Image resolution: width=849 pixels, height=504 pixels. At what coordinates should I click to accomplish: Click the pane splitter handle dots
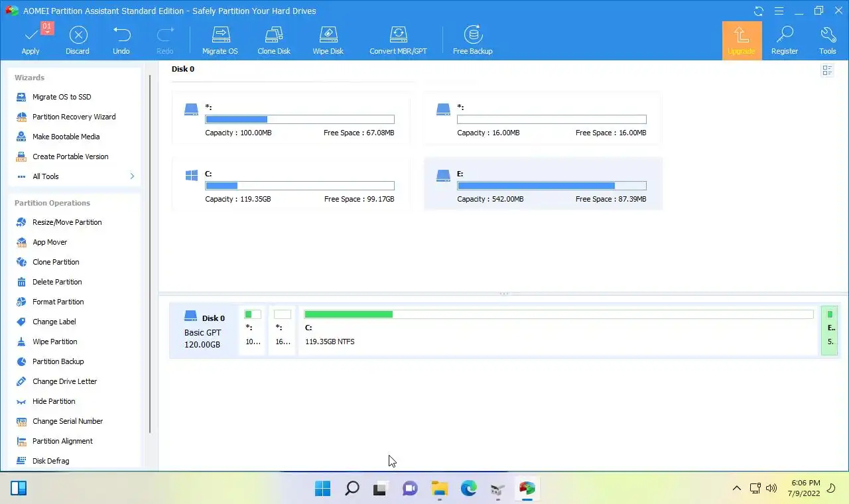click(504, 293)
